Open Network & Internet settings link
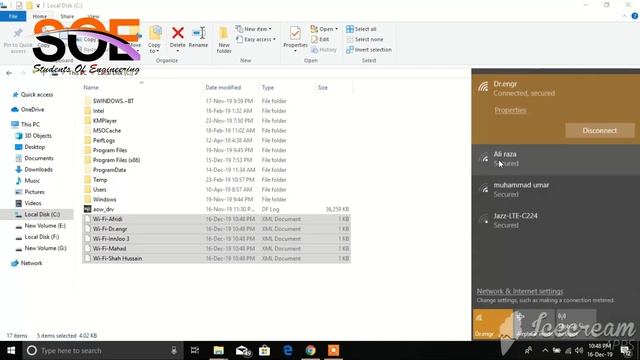Screen dimensions: 640x360 (520, 291)
